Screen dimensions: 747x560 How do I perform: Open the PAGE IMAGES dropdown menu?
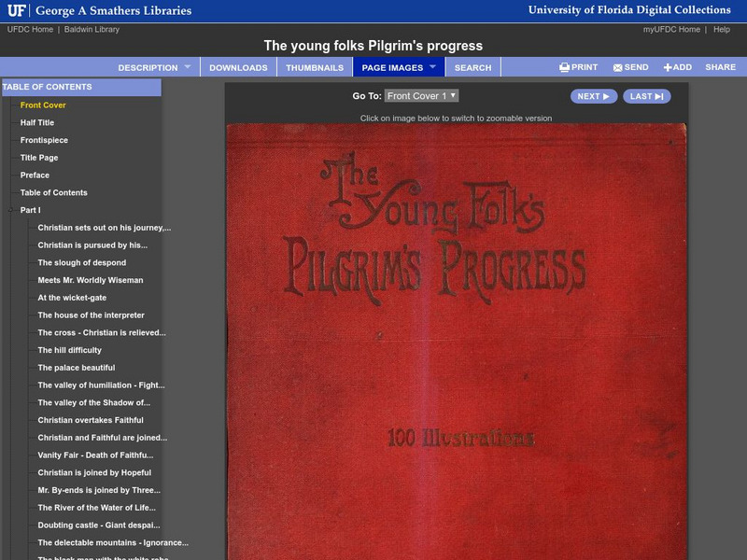tap(393, 67)
